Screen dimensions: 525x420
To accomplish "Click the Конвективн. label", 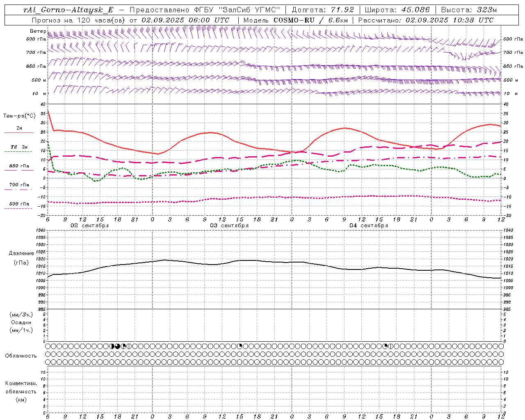I will (21, 383).
